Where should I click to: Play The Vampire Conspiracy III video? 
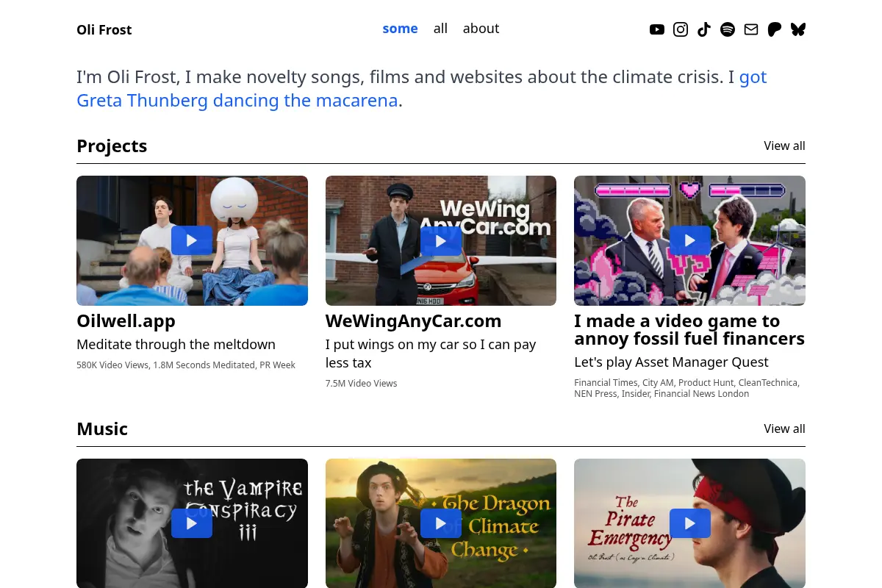[x=192, y=523]
